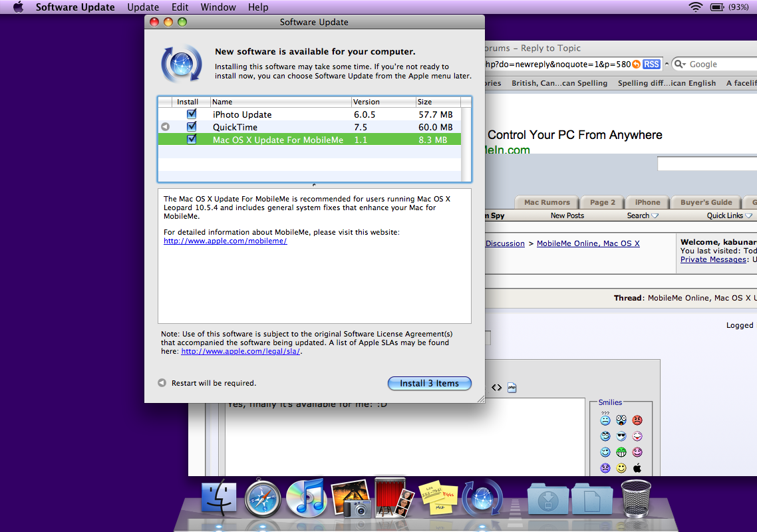Screen dimensions: 757x532
Task: Open iTunes in the Dock
Action: coord(305,498)
